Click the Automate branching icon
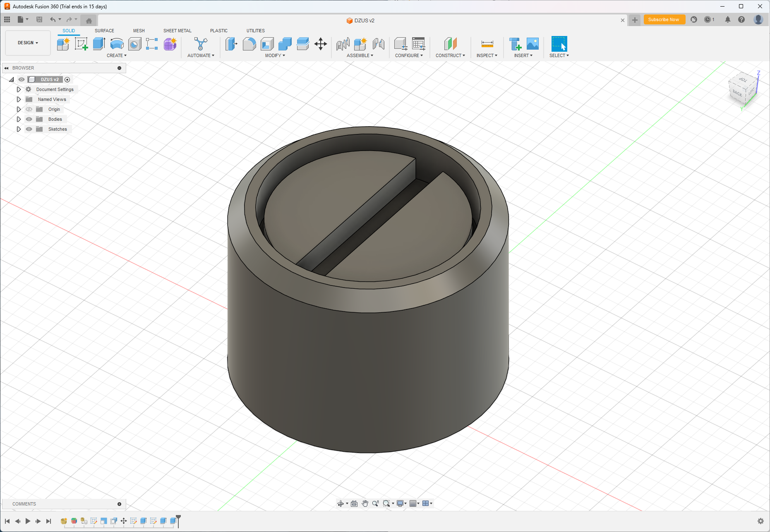770x532 pixels. click(201, 44)
